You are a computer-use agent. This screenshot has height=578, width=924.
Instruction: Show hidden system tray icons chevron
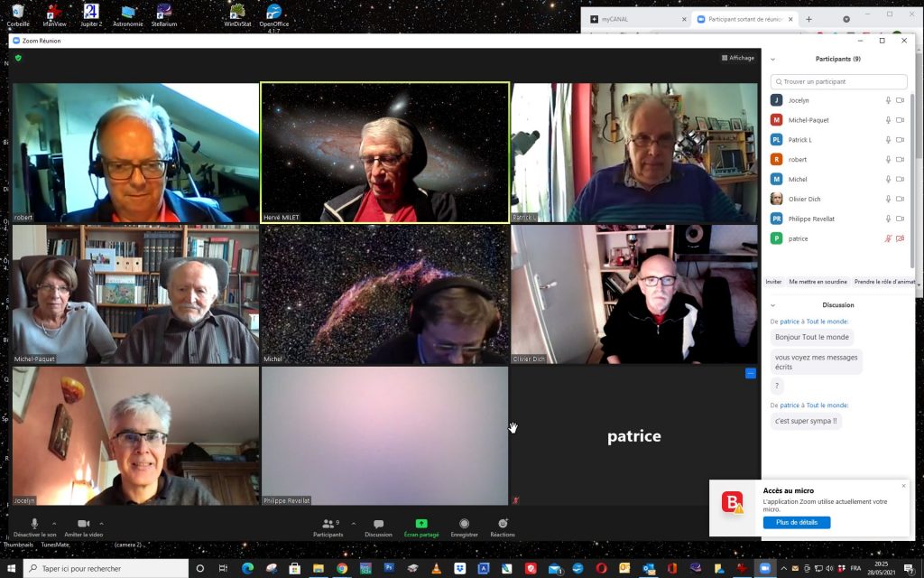point(784,569)
